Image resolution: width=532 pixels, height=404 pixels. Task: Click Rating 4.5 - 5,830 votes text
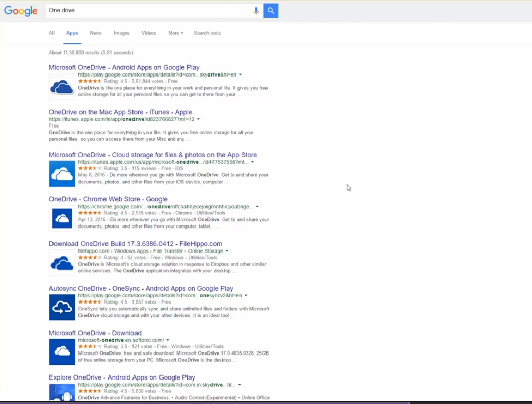[130, 391]
